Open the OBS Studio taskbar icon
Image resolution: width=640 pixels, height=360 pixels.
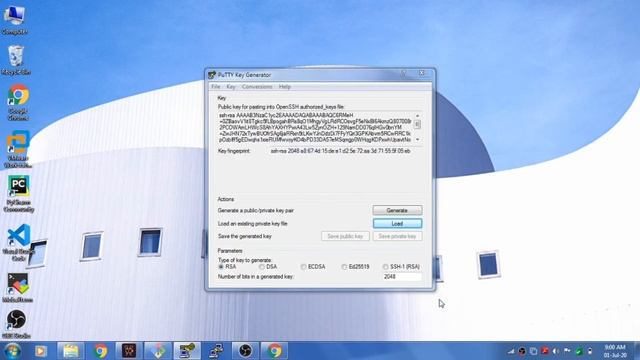pos(245,351)
